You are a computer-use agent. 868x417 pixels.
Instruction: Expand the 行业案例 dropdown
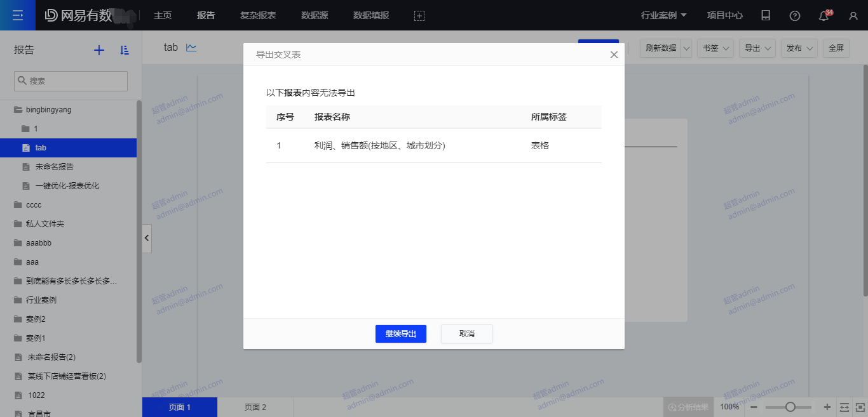point(664,15)
